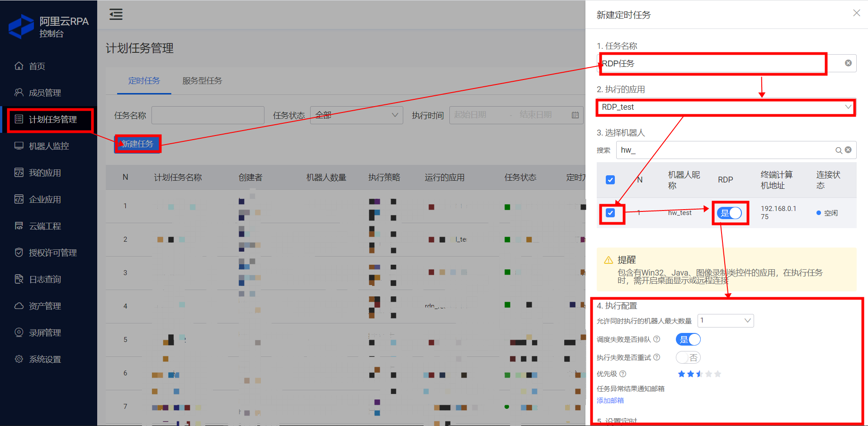Click the help icon beside 执行失败是否重试
The height and width of the screenshot is (426, 868).
click(657, 357)
